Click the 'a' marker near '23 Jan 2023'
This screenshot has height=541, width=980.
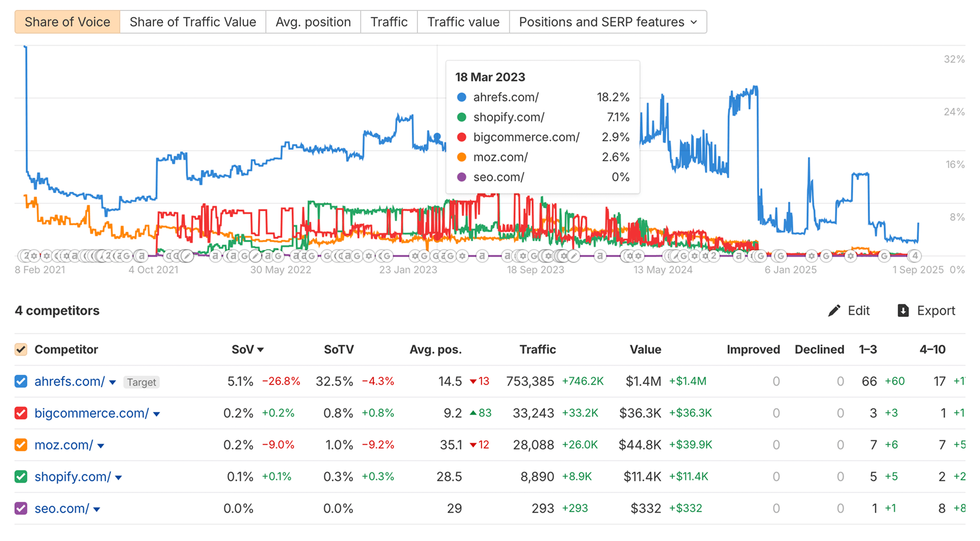click(443, 256)
